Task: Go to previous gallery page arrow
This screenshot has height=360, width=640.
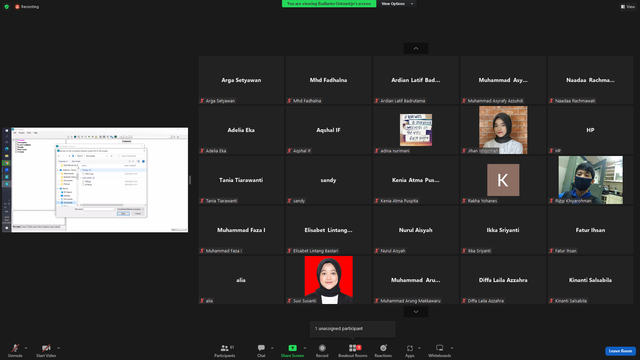Action: click(x=416, y=49)
